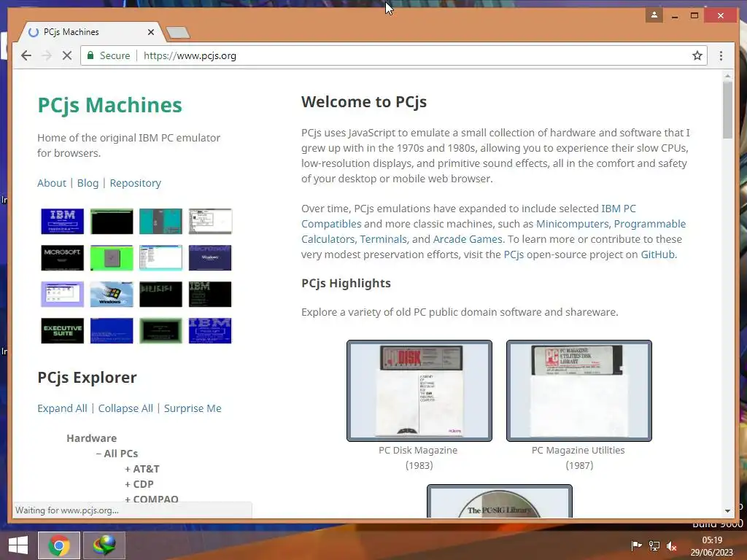Click the PCjs Explorer heading
Image resolution: width=747 pixels, height=560 pixels.
(88, 377)
